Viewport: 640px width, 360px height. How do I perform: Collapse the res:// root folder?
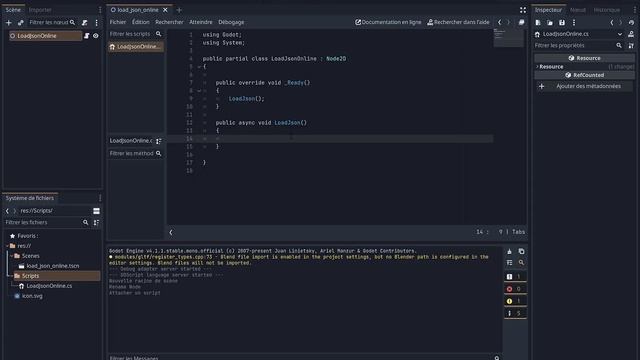(7, 246)
